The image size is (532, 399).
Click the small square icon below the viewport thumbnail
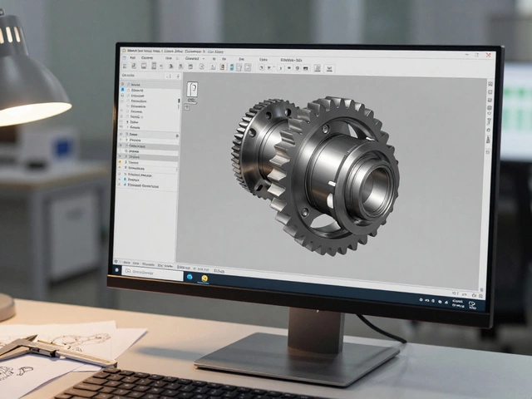186,107
